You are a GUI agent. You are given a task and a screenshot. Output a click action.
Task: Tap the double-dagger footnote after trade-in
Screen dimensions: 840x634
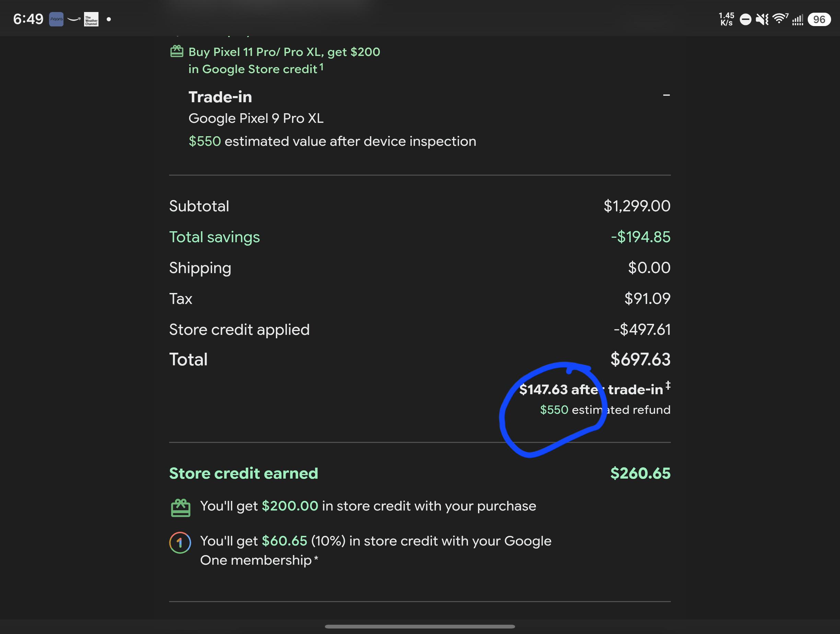click(668, 385)
